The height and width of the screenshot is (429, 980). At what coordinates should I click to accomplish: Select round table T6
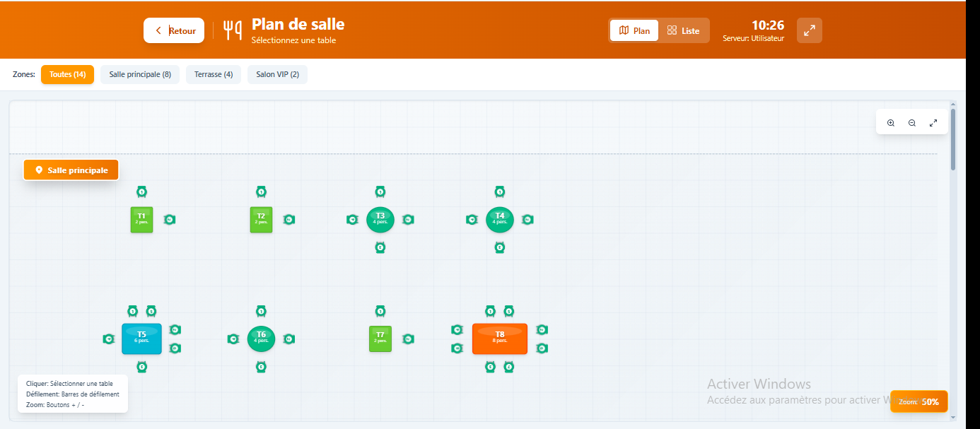tap(261, 339)
